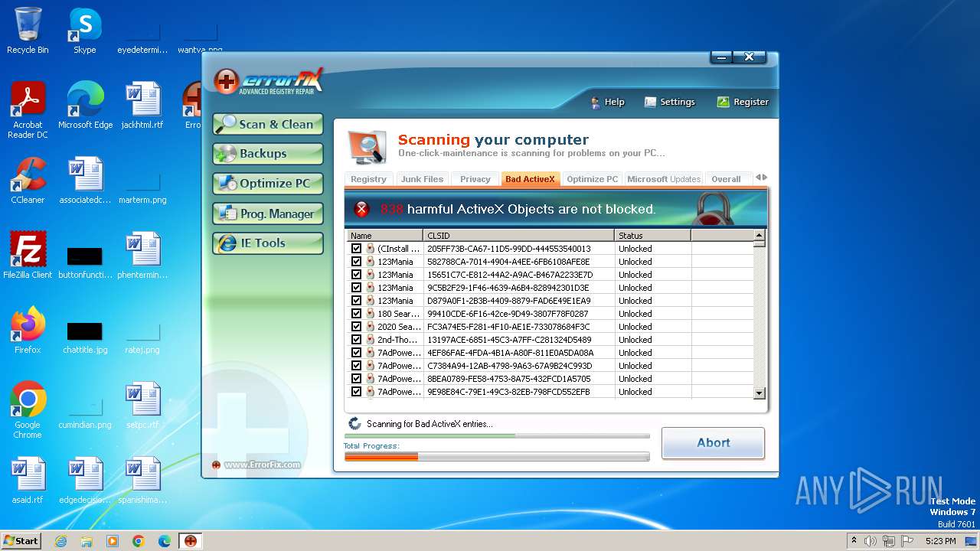Viewport: 980px width, 551px height.
Task: Open CCleaner desktop shortcut
Action: point(28,181)
